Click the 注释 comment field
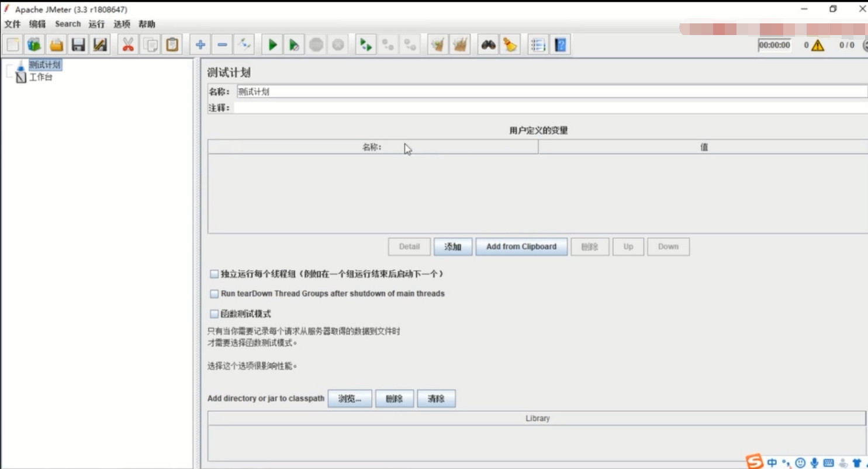Viewport: 868px width, 469px height. click(x=551, y=108)
